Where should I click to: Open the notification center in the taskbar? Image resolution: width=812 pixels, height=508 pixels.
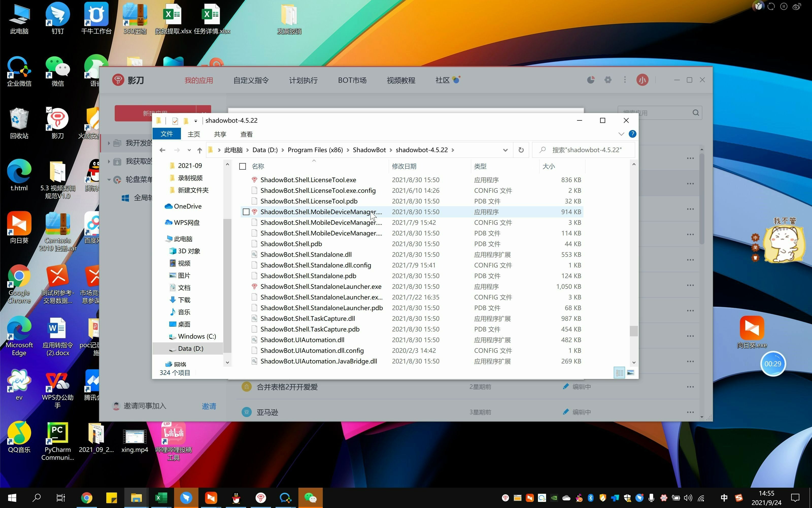[795, 498]
